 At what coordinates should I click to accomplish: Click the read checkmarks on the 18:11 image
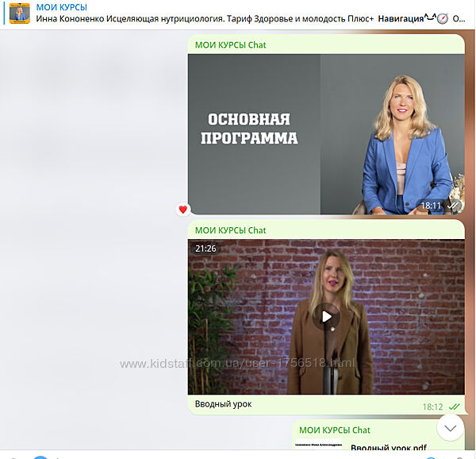(453, 206)
